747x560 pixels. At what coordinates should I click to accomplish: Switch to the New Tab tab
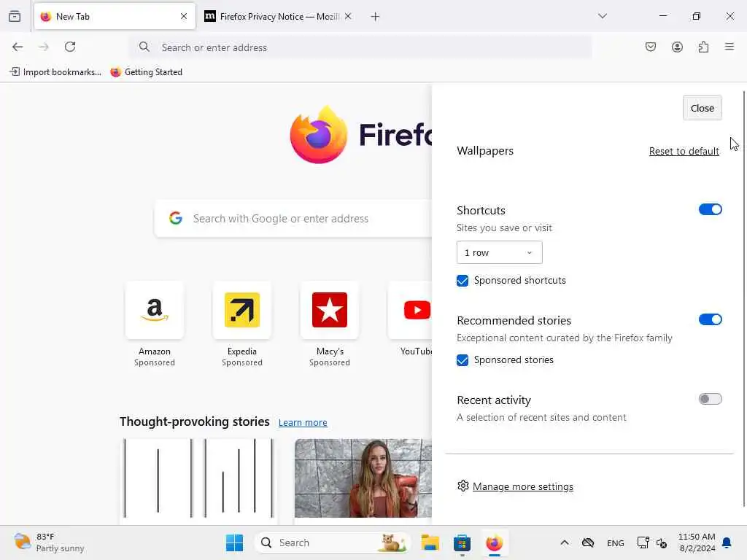[x=115, y=16]
